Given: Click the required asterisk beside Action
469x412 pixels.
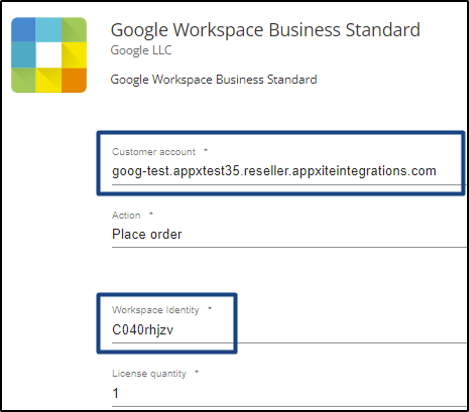Looking at the screenshot, I should pos(151,214).
